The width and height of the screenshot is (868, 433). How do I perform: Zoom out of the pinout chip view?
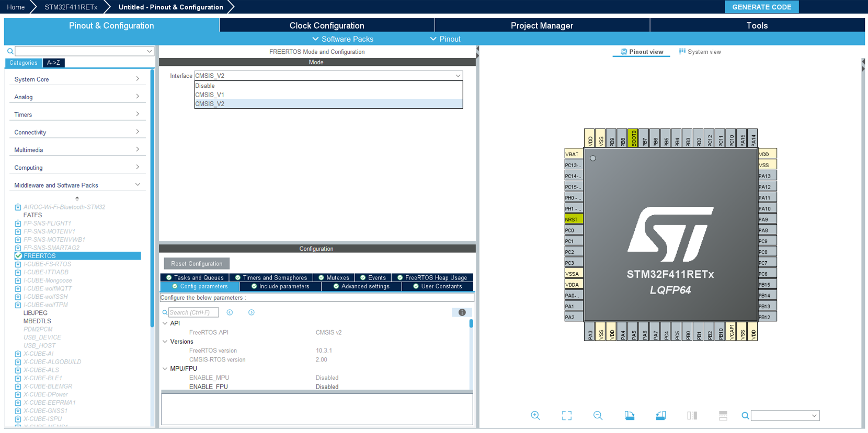[x=598, y=415]
